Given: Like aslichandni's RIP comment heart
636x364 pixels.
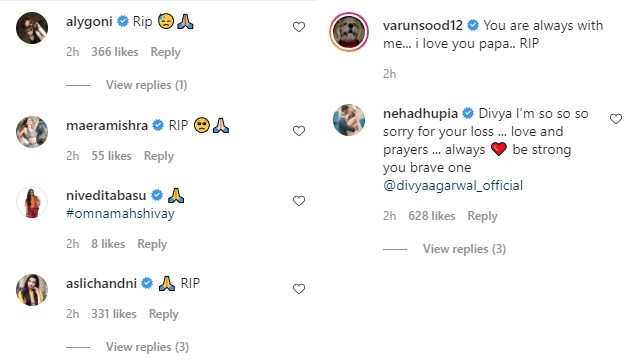Looking at the screenshot, I should pyautogui.click(x=299, y=289).
